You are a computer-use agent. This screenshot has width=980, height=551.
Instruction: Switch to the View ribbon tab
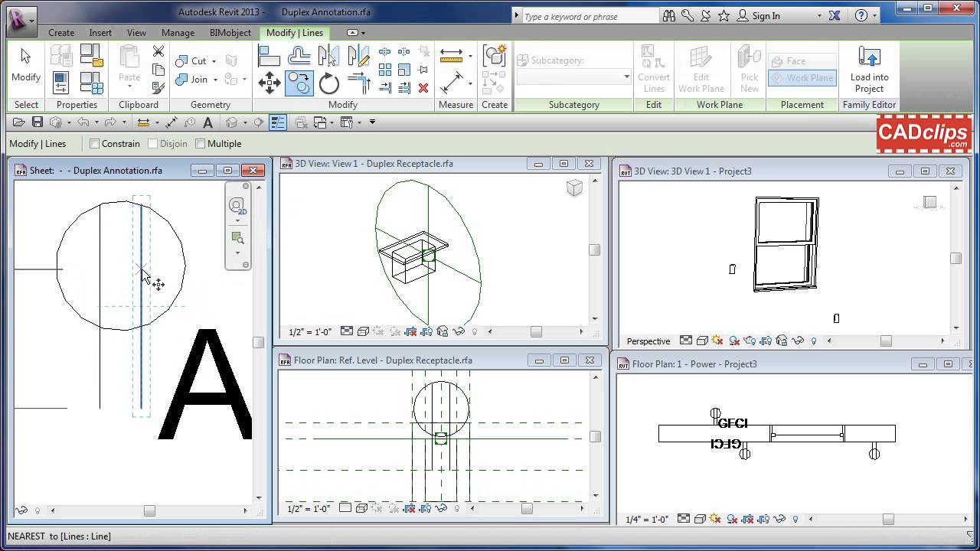click(x=136, y=33)
